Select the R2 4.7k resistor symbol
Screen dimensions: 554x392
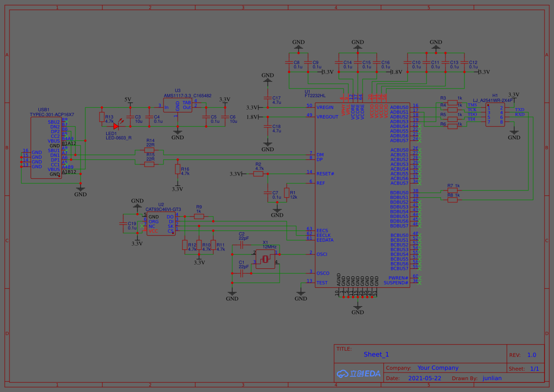(x=258, y=174)
